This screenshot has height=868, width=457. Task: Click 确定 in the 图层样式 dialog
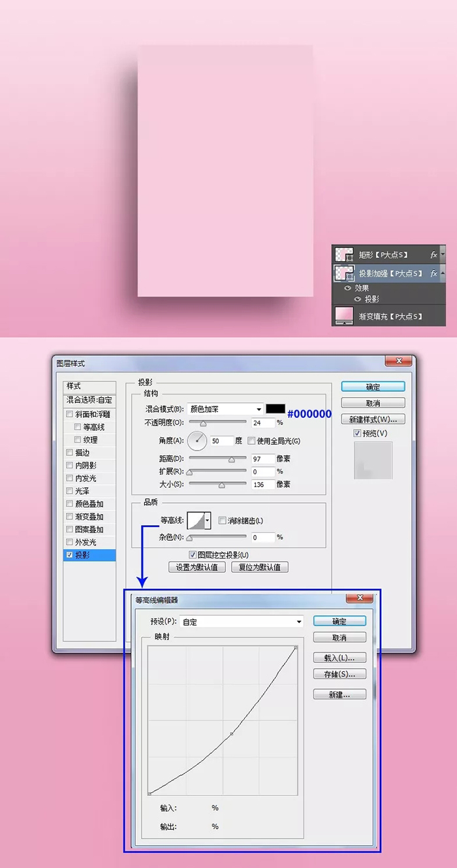click(x=373, y=387)
